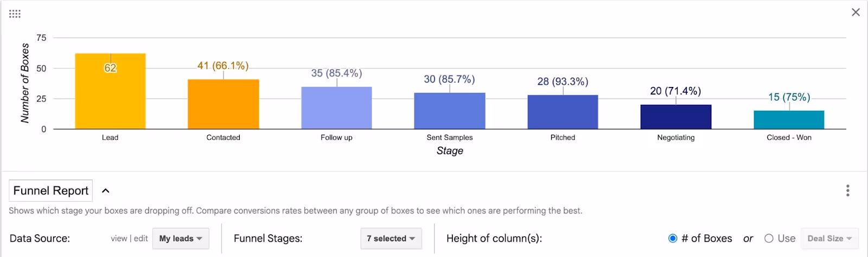Screen dimensions: 868x257
Task: Close the funnel report panel
Action: (856, 12)
